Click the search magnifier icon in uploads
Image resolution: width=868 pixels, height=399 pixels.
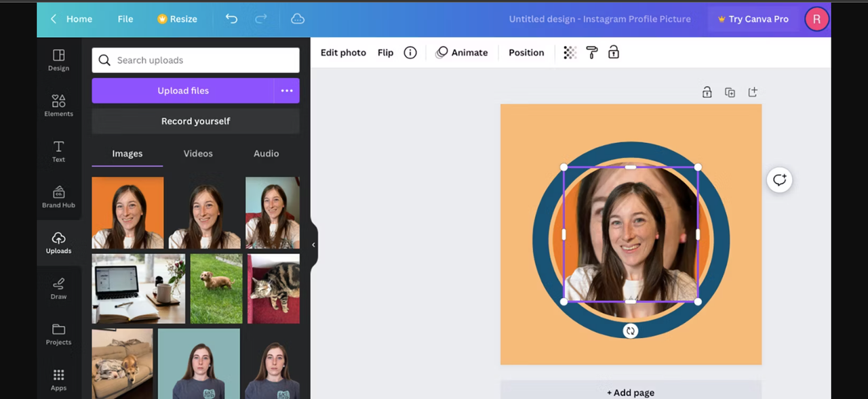coord(104,60)
